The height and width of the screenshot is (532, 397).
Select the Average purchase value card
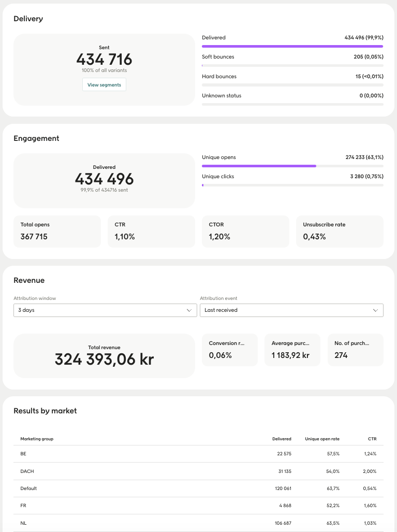coord(292,350)
